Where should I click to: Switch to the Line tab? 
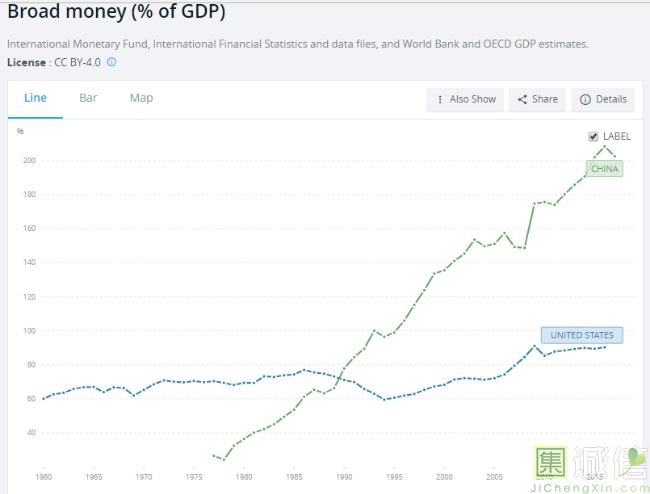click(x=35, y=98)
